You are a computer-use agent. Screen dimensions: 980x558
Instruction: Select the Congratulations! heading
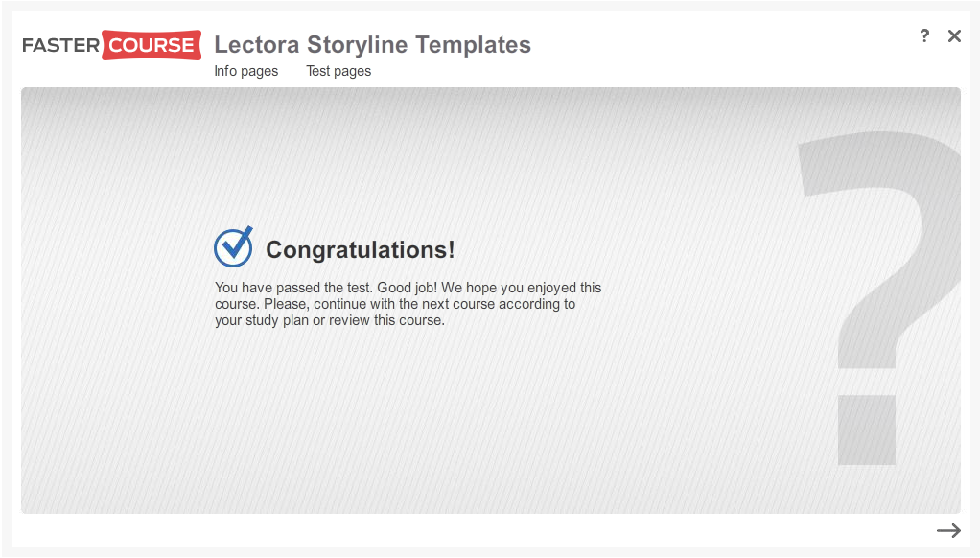360,250
